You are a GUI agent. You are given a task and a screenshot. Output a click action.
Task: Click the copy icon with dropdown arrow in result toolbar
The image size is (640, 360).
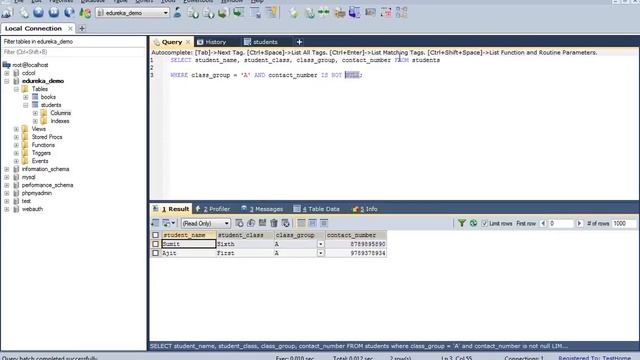(x=169, y=223)
